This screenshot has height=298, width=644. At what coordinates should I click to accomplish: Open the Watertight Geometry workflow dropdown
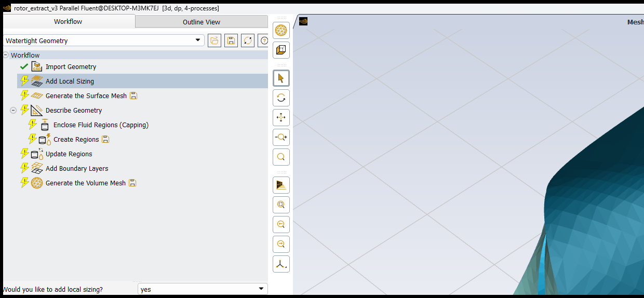[197, 40]
